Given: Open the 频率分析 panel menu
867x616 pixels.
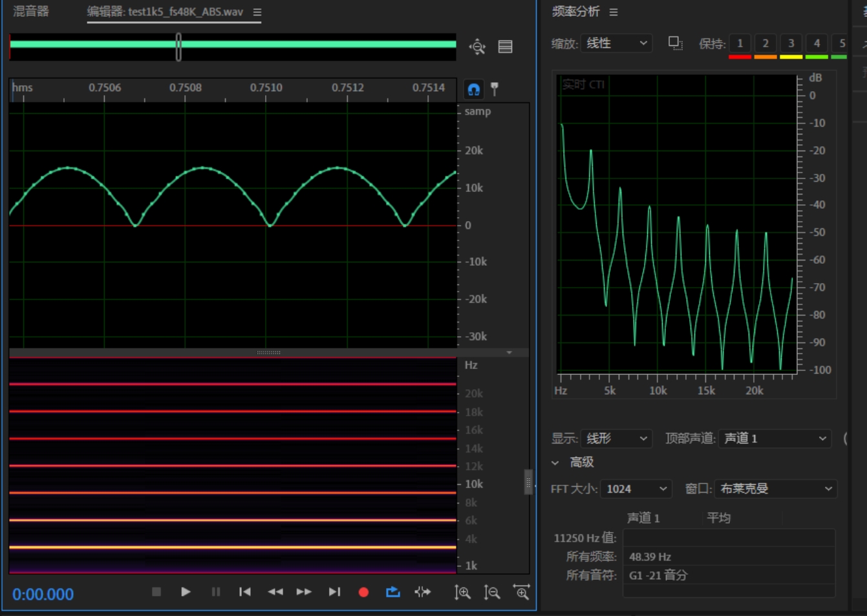Looking at the screenshot, I should pos(614,12).
